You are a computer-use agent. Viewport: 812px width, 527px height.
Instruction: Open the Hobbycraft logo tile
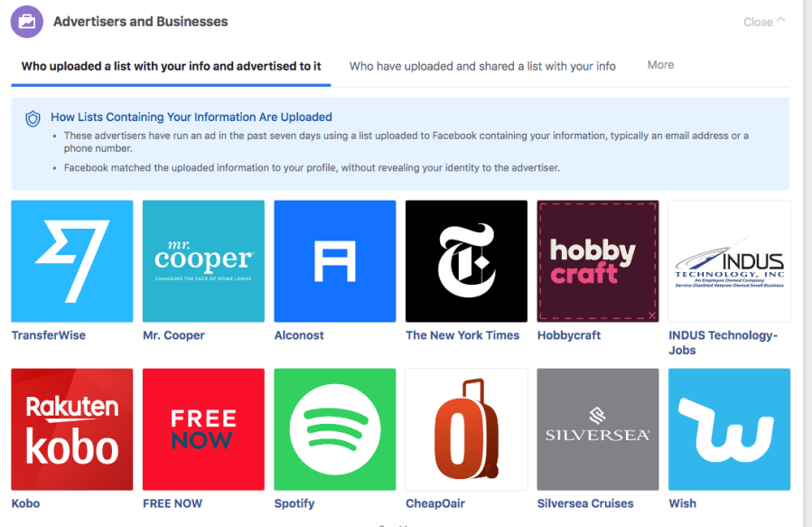pos(598,261)
